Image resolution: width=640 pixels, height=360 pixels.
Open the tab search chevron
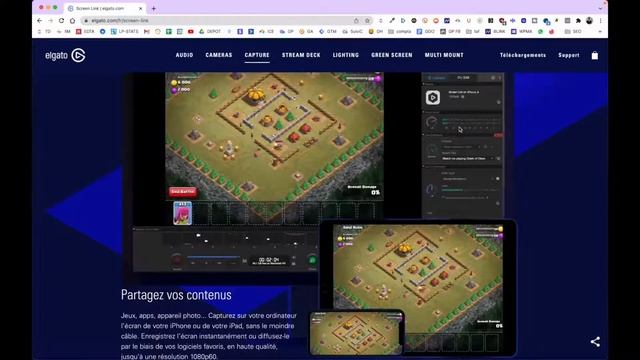point(600,8)
